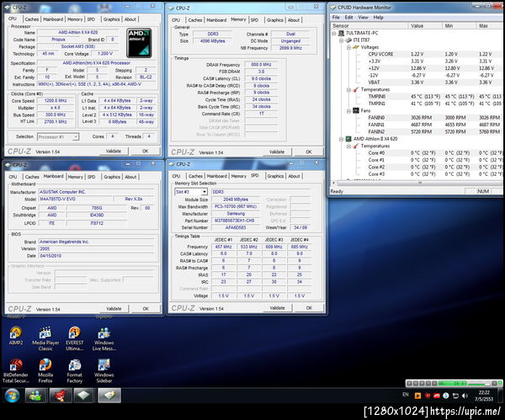Select the red BitDefender taskbar button
Image resolution: width=505 pixels, height=420 pixels.
tap(61, 396)
